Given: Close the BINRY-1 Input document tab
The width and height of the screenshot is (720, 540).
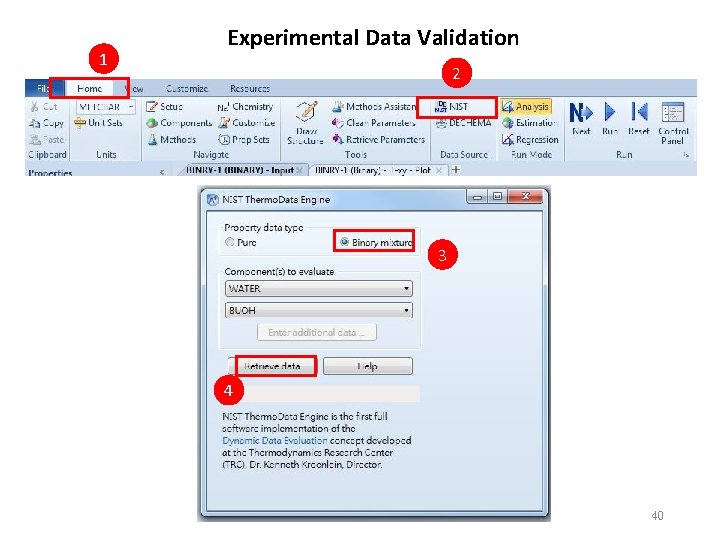Looking at the screenshot, I should 299,170.
